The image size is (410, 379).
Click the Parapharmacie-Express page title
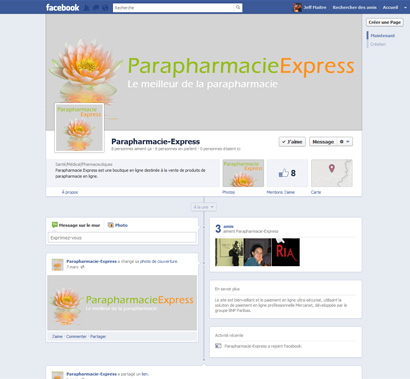click(156, 141)
